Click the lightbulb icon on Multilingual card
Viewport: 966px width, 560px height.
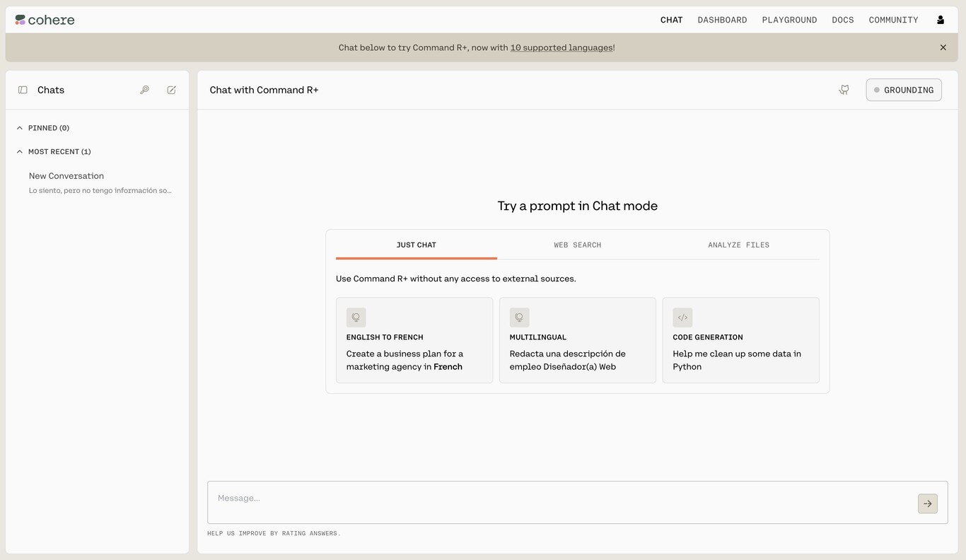click(x=519, y=317)
